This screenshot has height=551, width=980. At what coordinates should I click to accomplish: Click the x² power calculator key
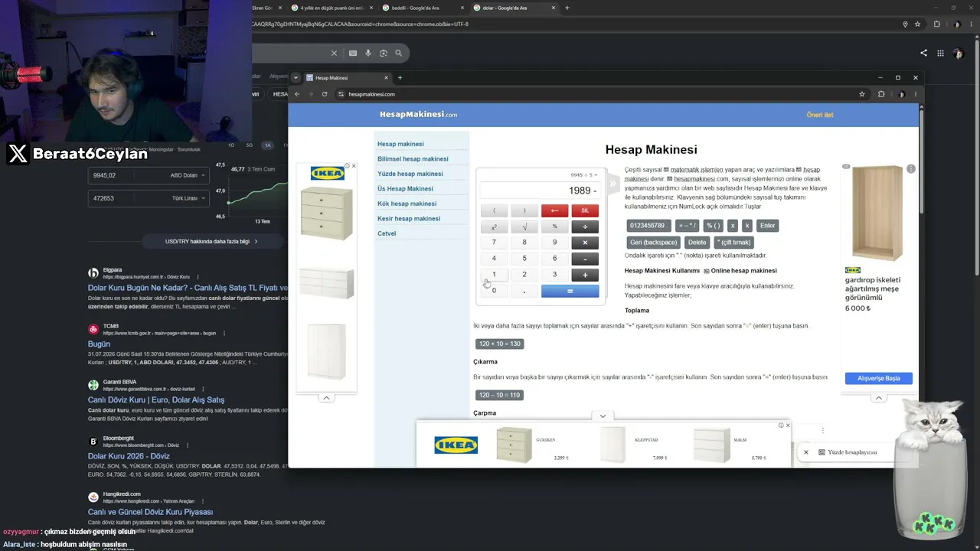494,227
